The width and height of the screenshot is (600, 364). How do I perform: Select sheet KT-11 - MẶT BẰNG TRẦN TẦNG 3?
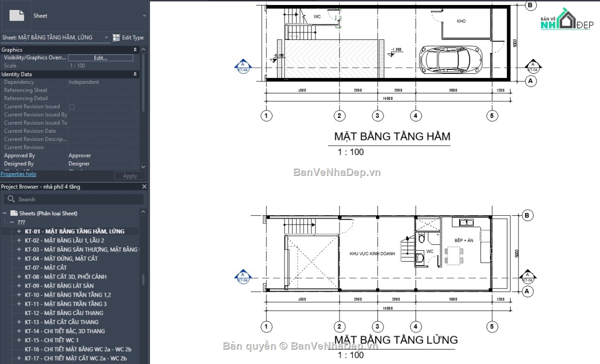click(65, 304)
